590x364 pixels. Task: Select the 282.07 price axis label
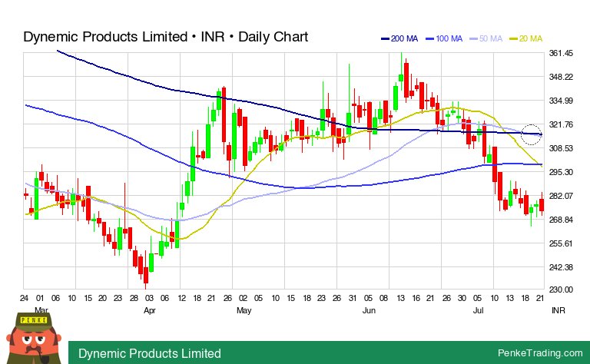click(561, 196)
